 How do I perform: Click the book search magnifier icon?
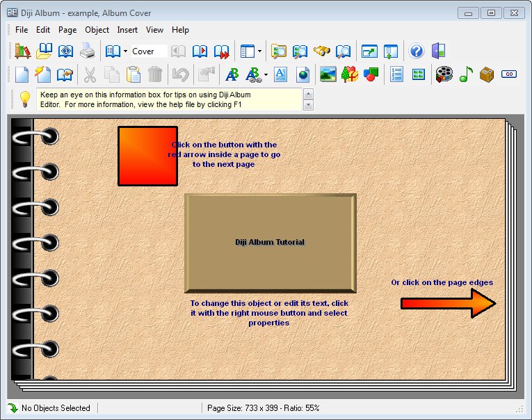(x=300, y=51)
